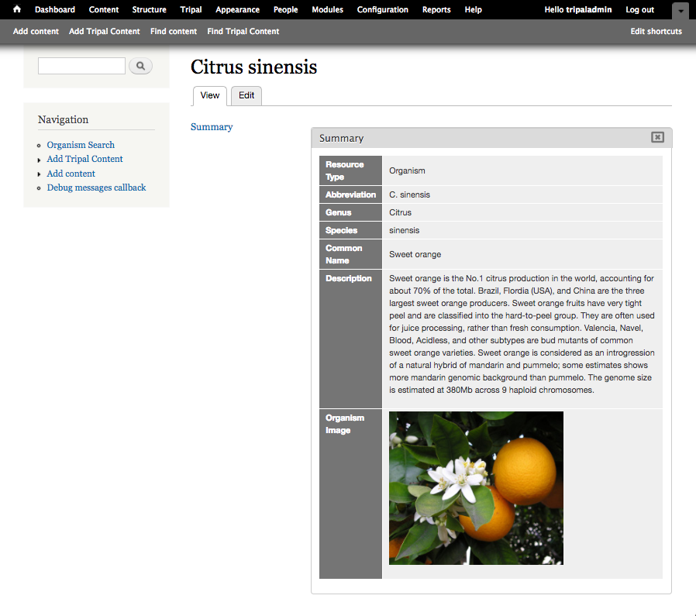The width and height of the screenshot is (696, 616).
Task: Select the View tab
Action: 210,95
